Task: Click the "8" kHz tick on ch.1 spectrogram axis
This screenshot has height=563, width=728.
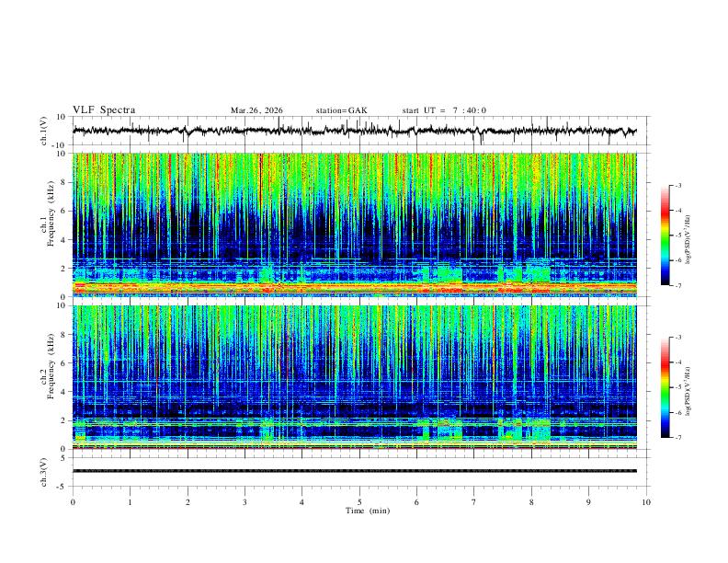Action: tap(63, 182)
